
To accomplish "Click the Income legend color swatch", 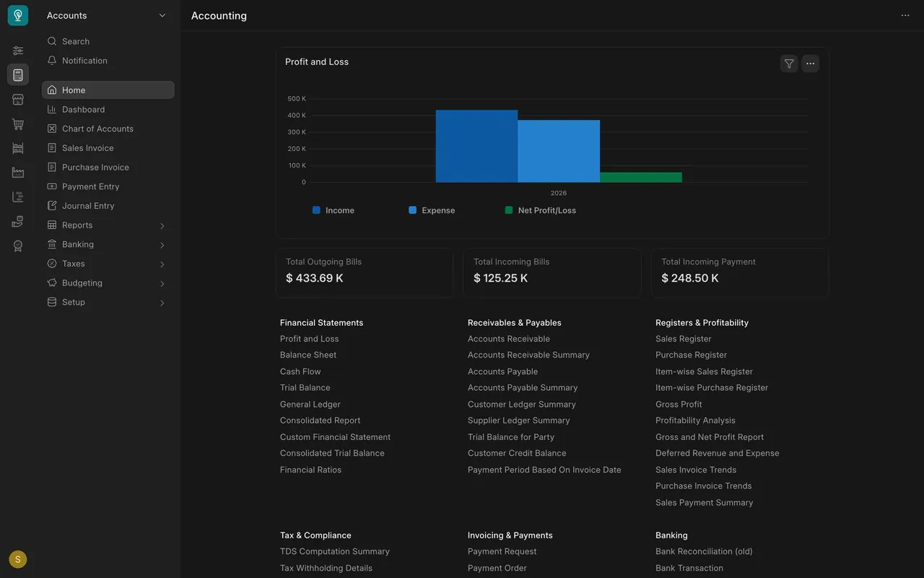I will click(316, 210).
